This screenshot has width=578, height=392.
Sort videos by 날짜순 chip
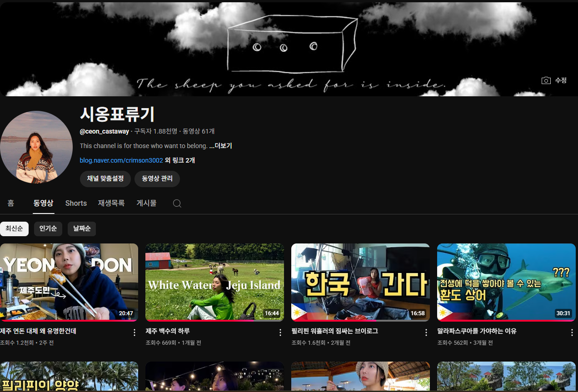click(x=82, y=228)
